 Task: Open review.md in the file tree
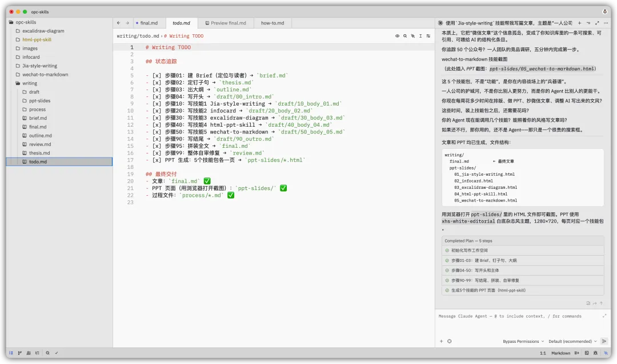40,144
